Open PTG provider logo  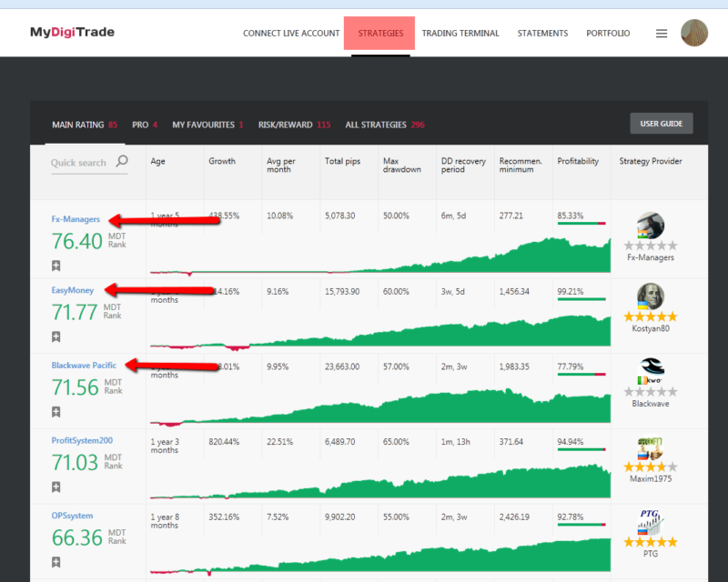(x=651, y=522)
